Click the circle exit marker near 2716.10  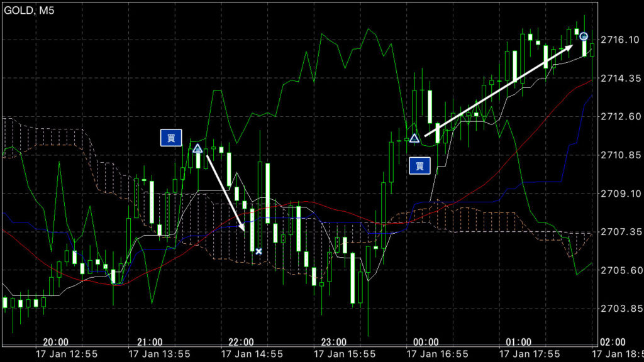(584, 36)
